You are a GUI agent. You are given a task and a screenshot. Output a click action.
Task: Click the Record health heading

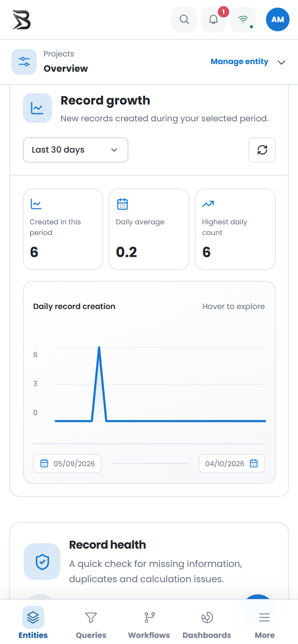click(x=107, y=545)
